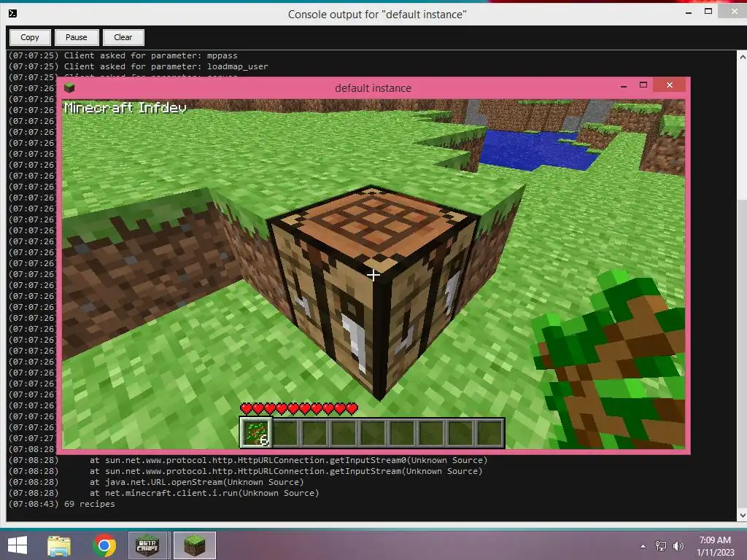The image size is (747, 560).
Task: Click the 'getInputStream0' stack trace line
Action: coord(248,460)
